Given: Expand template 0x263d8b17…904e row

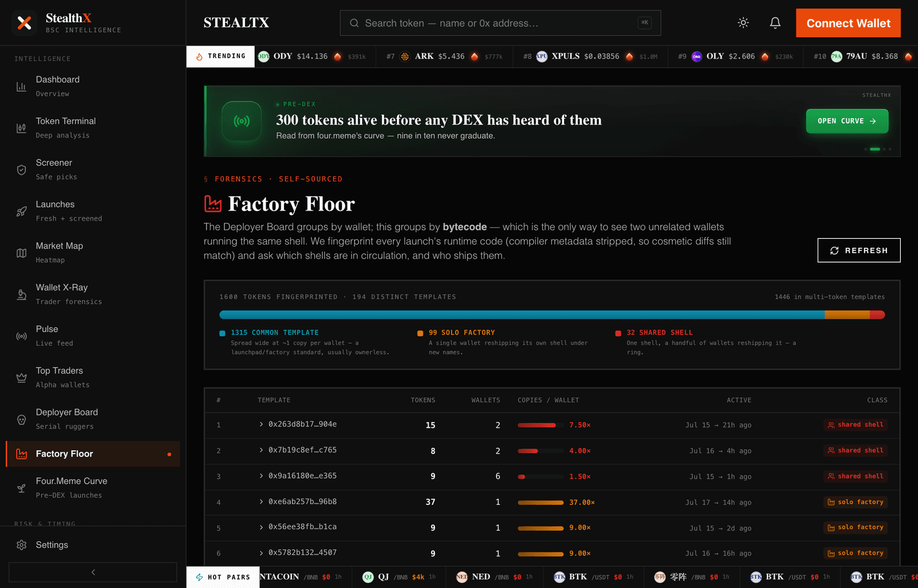Looking at the screenshot, I should [261, 425].
